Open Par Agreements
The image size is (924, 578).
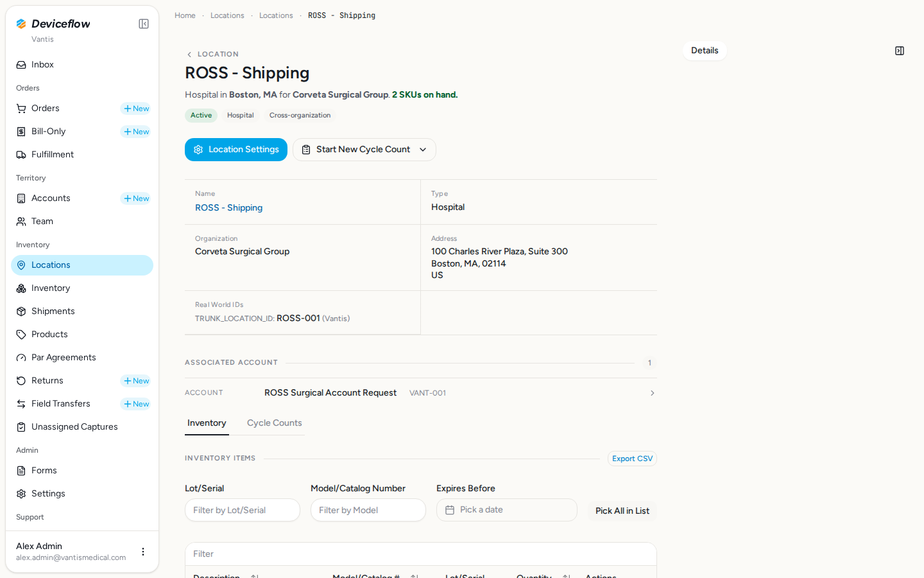[x=82, y=358]
